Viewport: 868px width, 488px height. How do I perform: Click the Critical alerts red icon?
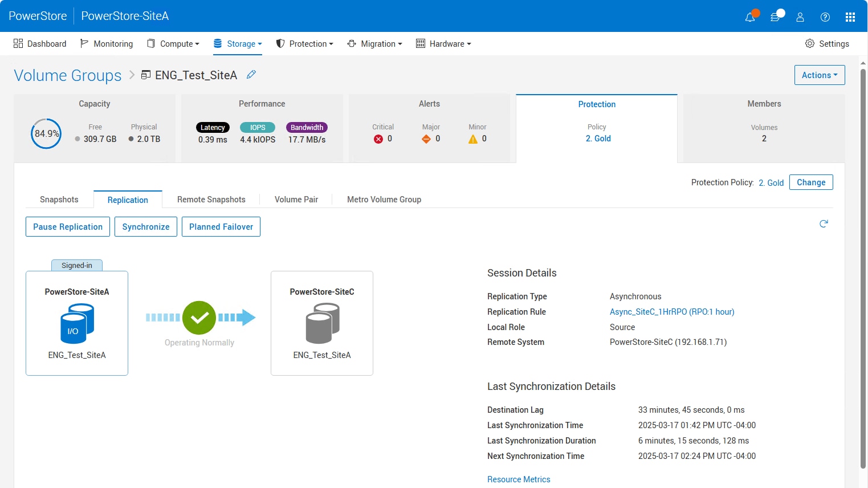(x=378, y=139)
